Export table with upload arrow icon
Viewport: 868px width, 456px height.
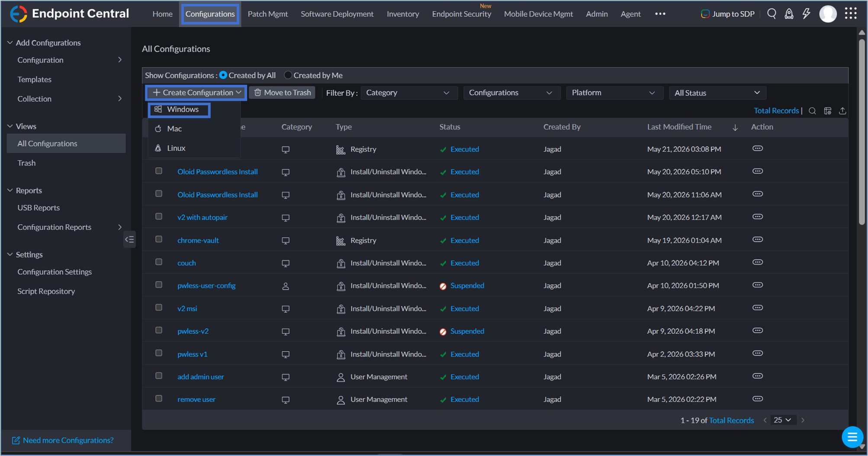point(842,111)
